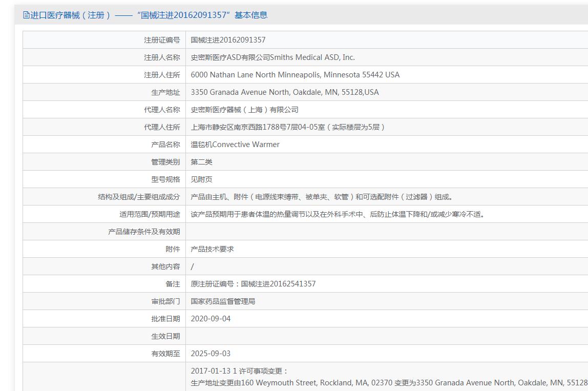Select the 注册证编号 row label

[x=162, y=40]
